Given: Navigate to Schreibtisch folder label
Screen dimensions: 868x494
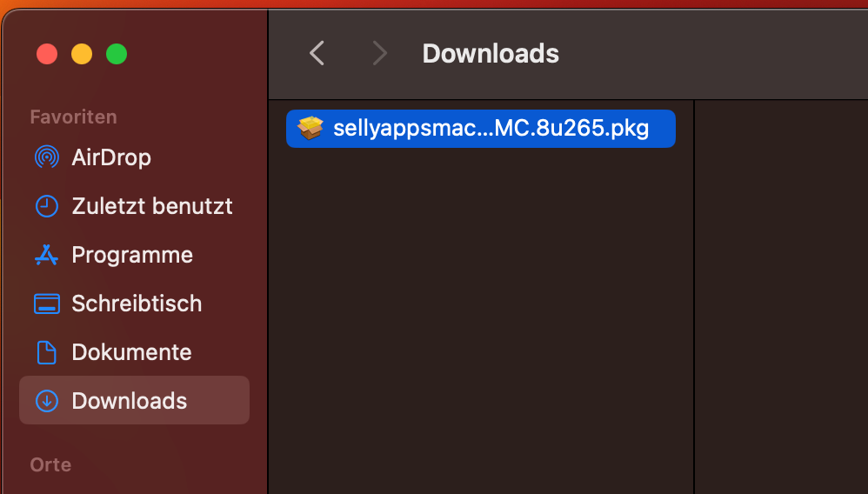Looking at the screenshot, I should pos(137,304).
